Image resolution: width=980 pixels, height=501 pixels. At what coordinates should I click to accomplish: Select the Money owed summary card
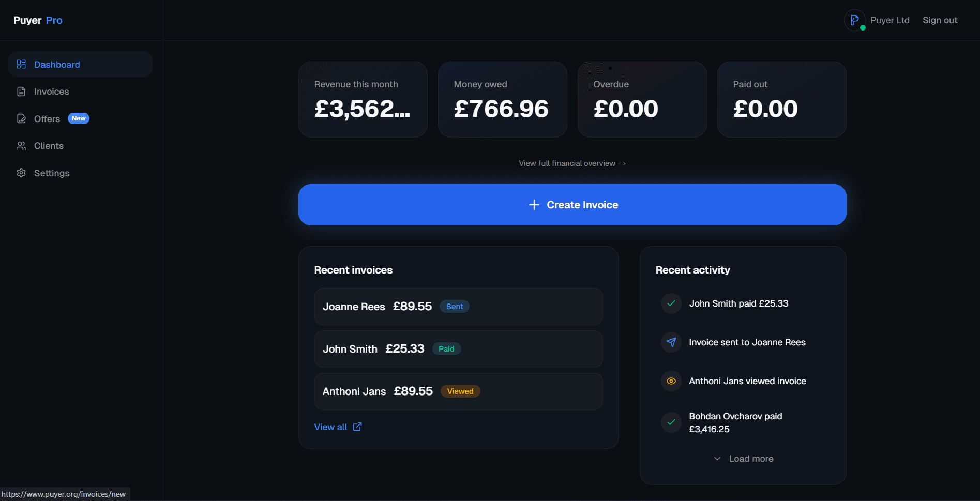(x=502, y=99)
